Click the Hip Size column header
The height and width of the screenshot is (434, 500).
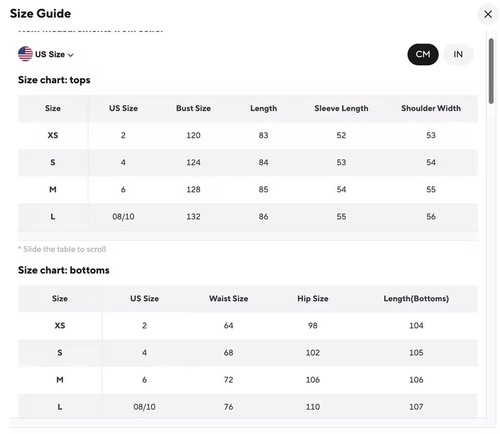313,299
